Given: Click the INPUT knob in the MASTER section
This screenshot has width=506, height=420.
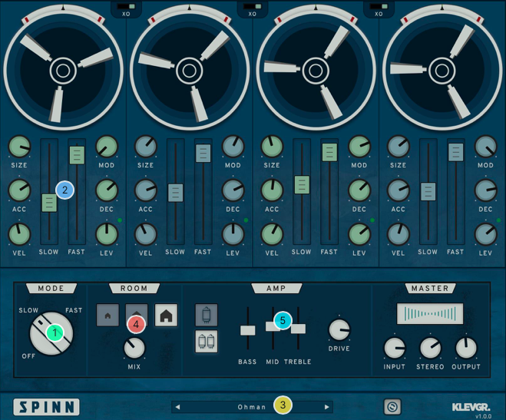Looking at the screenshot, I should [395, 348].
